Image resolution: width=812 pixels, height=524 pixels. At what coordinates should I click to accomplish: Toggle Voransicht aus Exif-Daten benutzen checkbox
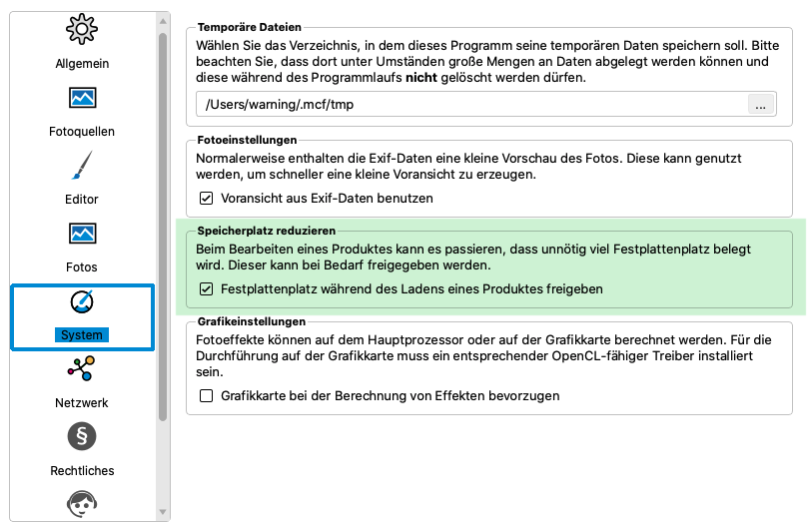206,198
